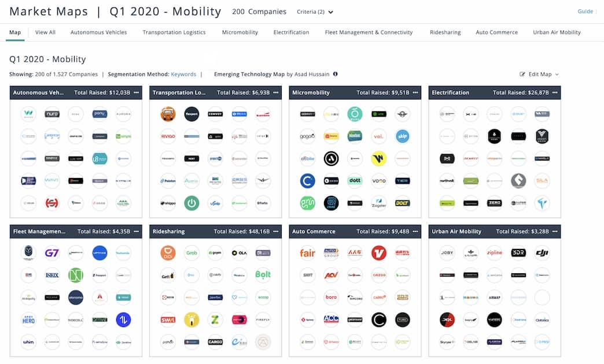Switch to the Electrification tab
Image resolution: width=604 pixels, height=364 pixels.
pos(291,32)
